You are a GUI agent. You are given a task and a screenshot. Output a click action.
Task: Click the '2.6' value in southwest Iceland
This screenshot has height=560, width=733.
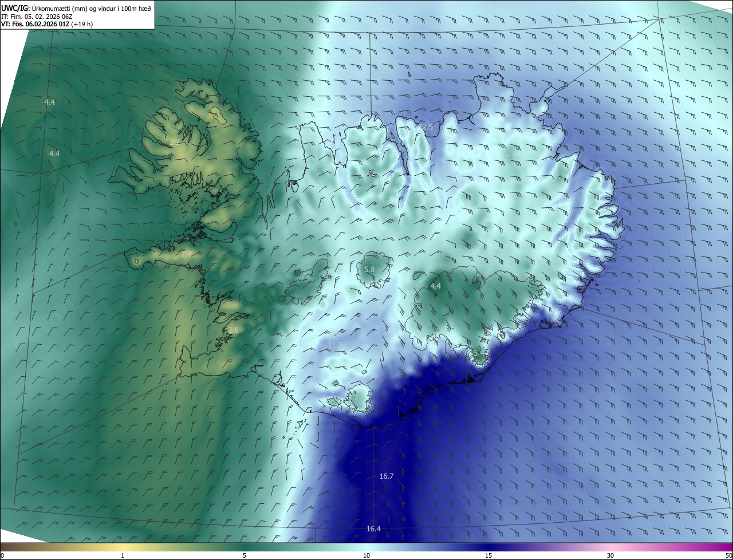tap(232, 330)
